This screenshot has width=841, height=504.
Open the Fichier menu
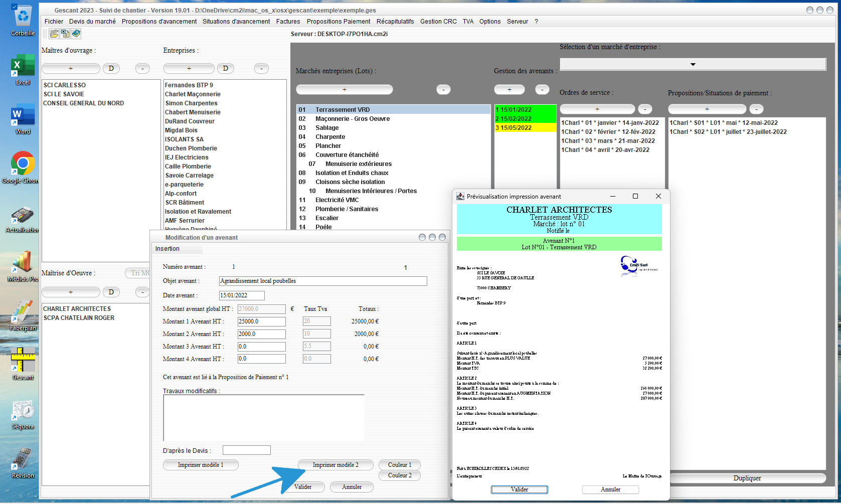click(54, 22)
